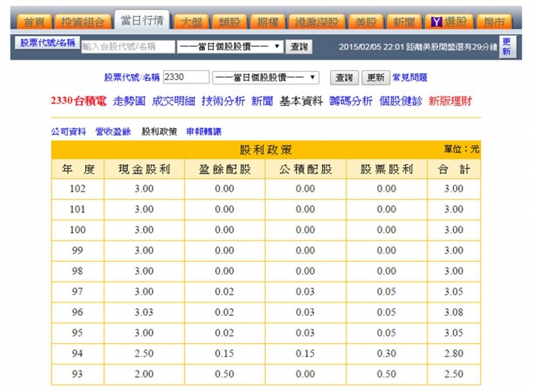Click year 97 in the table
This screenshot has height=392, width=533.
(78, 292)
